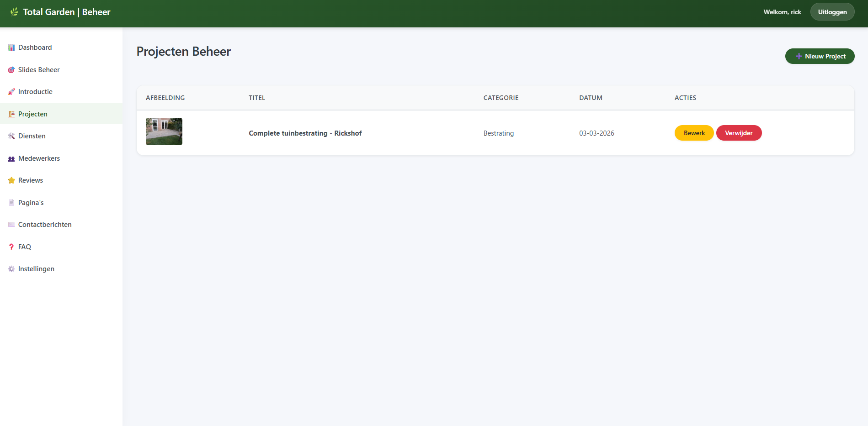868x426 pixels.
Task: Click Bewerk for Complete tuinbestrating project
Action: coord(694,133)
